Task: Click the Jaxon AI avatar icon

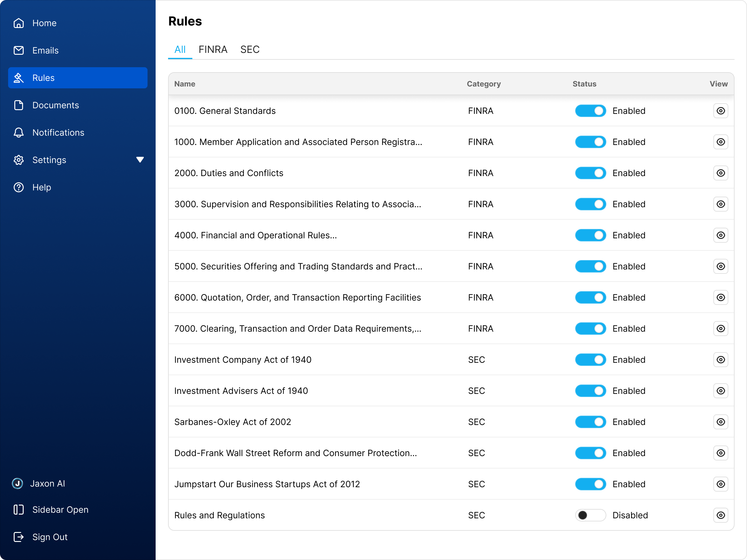Action: pos(17,483)
